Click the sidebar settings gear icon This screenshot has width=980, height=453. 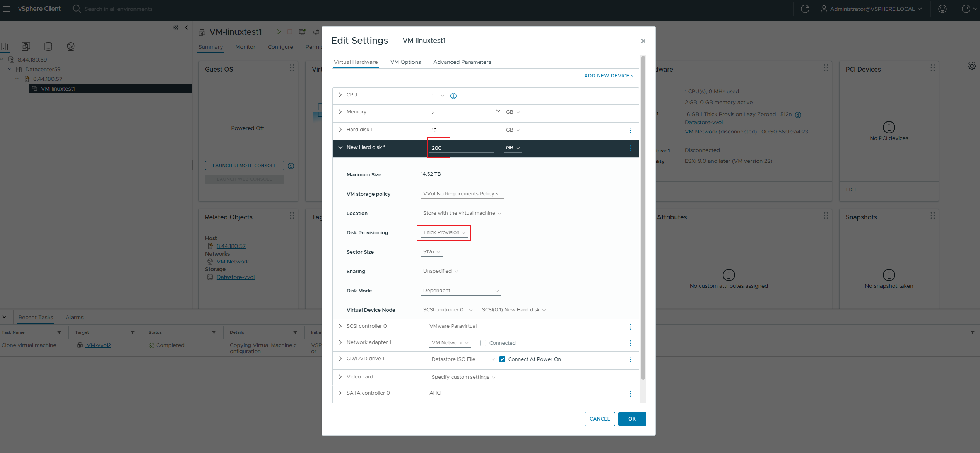176,27
